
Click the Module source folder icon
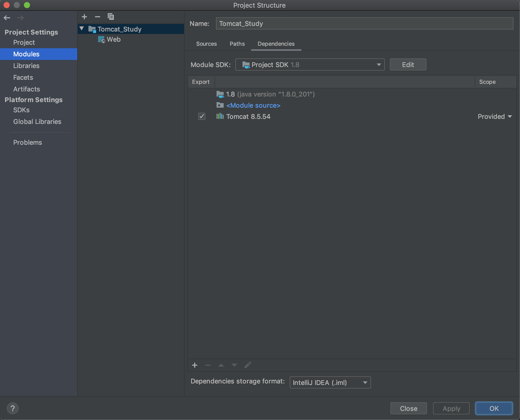click(220, 105)
